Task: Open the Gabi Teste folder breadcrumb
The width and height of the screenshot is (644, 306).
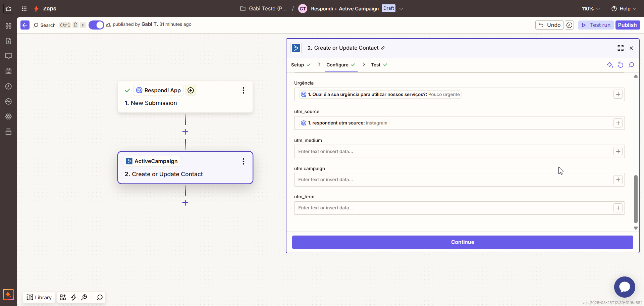Action: pos(264,9)
